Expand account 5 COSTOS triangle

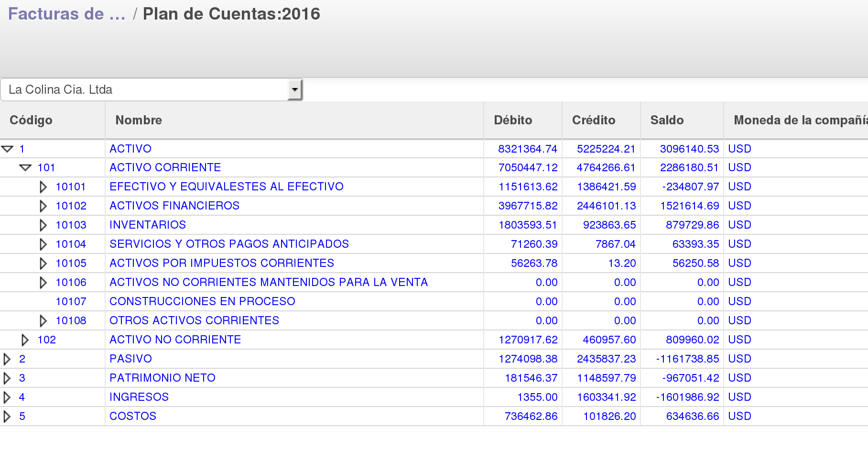click(x=7, y=416)
